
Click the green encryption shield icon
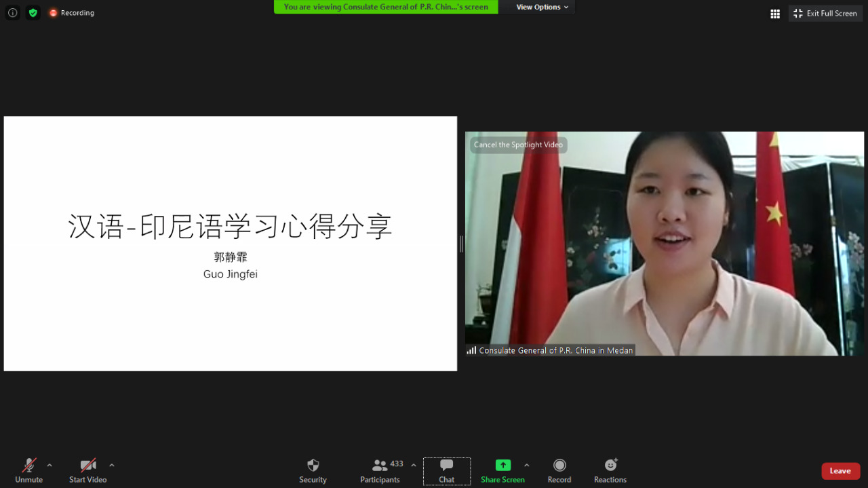tap(33, 12)
